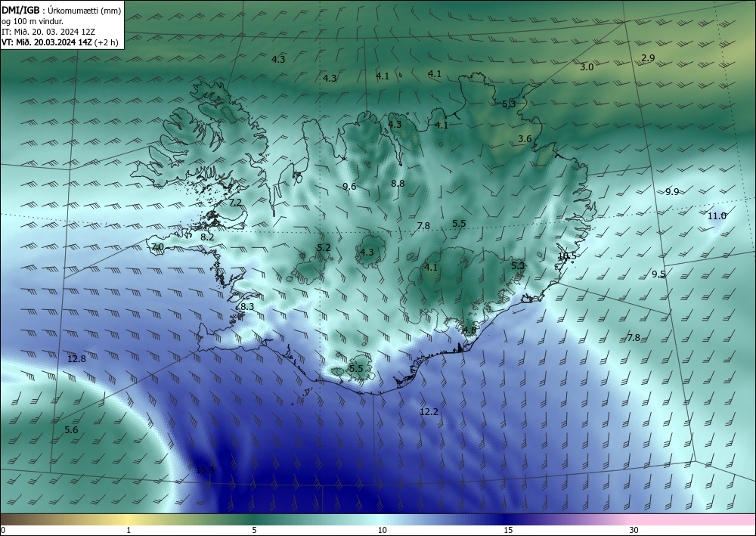This screenshot has height=536, width=756.
Task: Click the '15' label on the color scale
Action: [508, 530]
